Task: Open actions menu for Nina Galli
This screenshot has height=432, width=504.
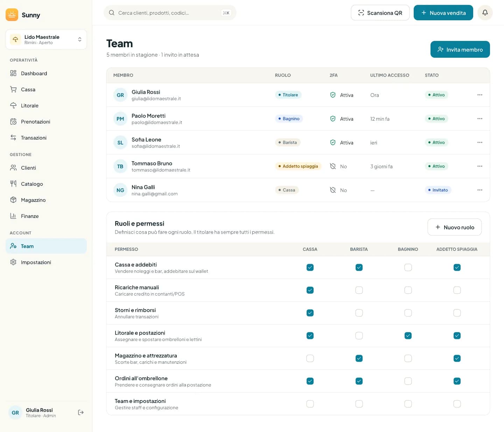Action: coord(480,190)
